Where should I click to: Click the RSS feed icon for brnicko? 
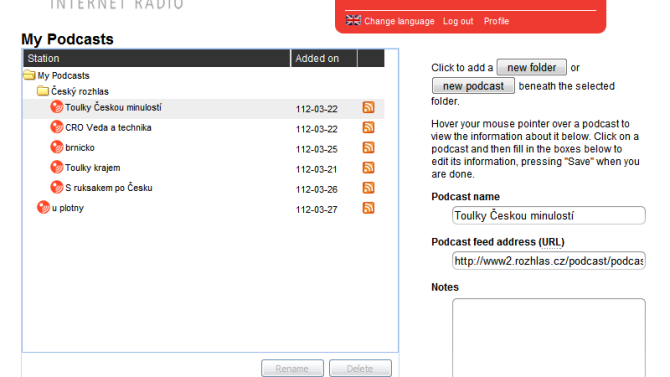click(368, 147)
